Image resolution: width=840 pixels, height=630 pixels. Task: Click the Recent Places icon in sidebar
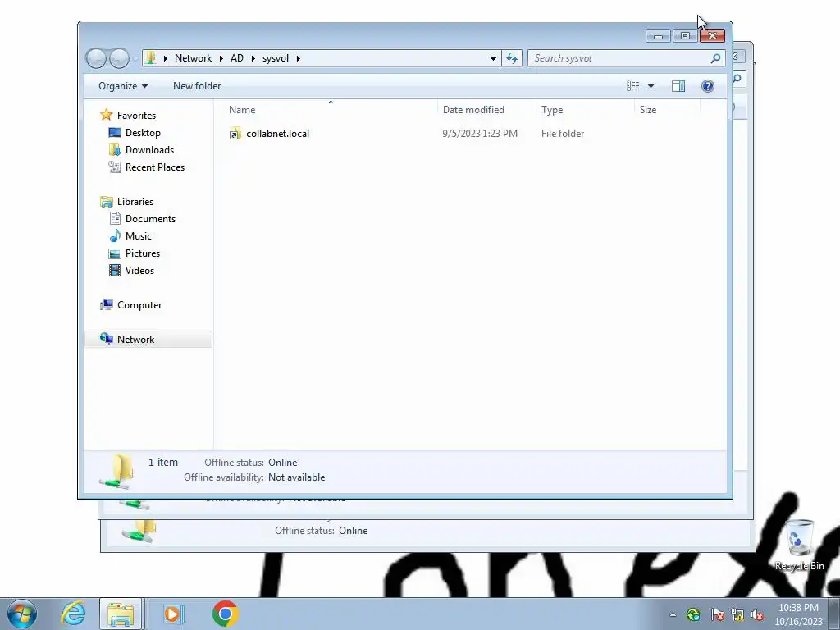(115, 167)
